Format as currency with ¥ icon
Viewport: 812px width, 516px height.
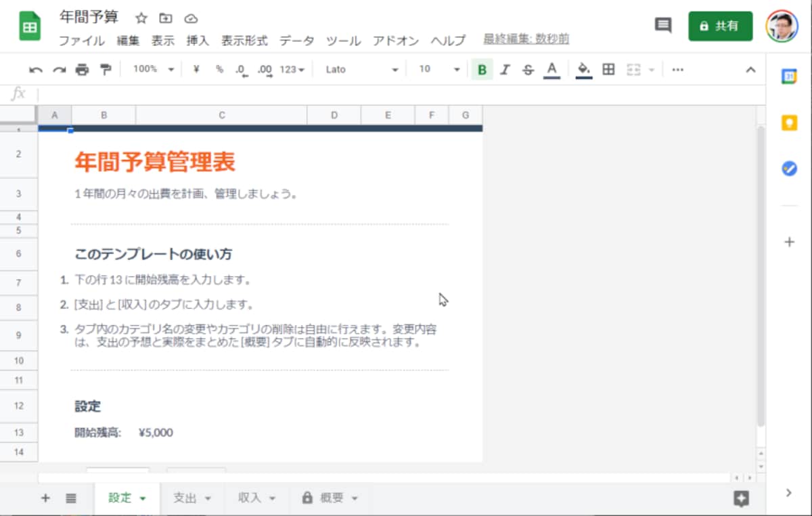coord(196,69)
